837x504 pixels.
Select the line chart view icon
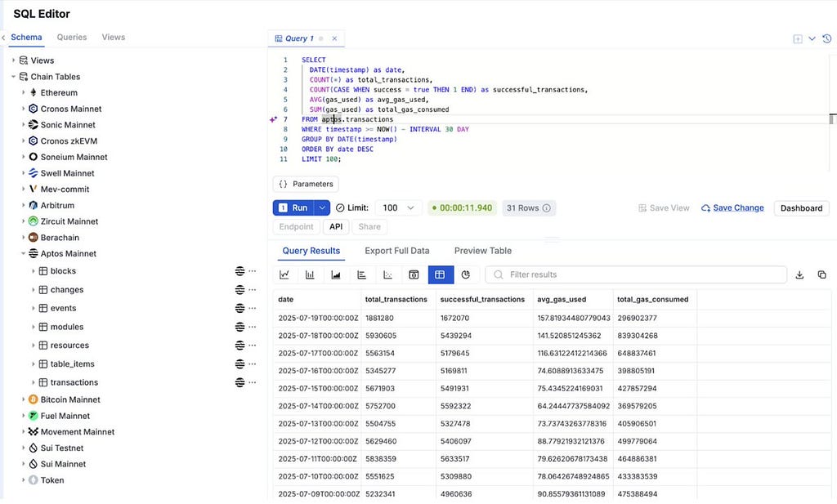tap(284, 274)
